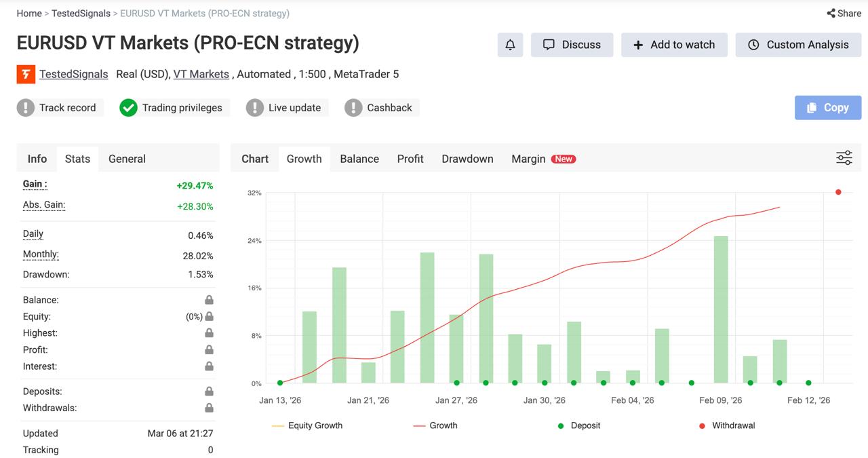
Task: Go to Home breadcrumb link
Action: tap(29, 13)
